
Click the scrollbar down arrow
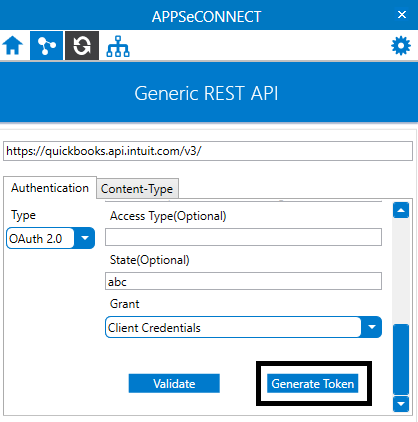point(401,404)
